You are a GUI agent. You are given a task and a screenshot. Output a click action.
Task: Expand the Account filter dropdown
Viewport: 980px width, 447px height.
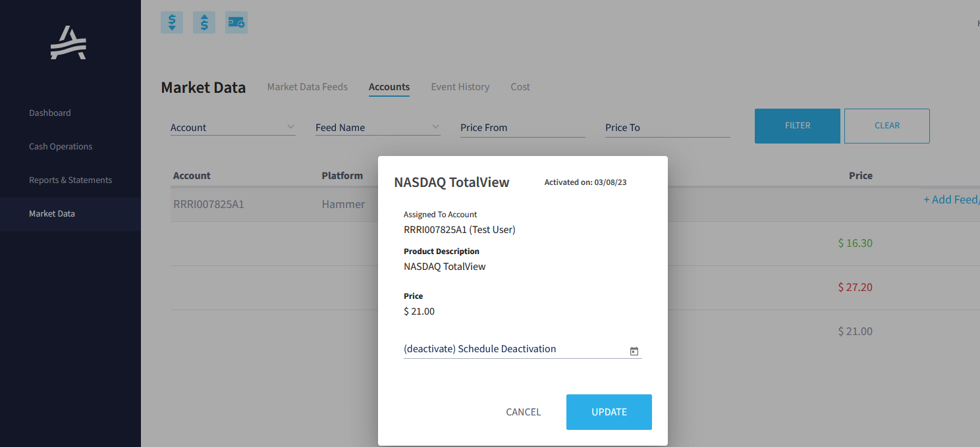[x=233, y=127]
